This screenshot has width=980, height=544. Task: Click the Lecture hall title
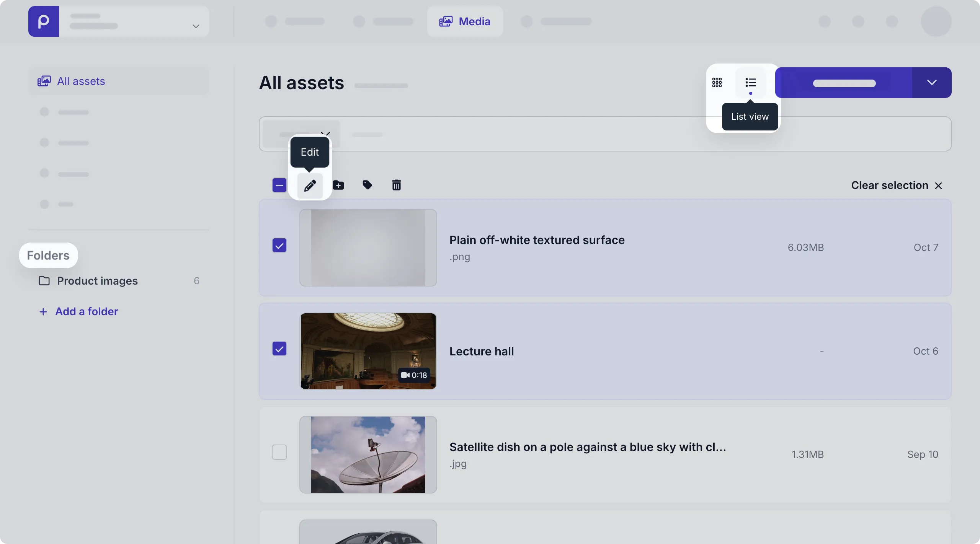tap(482, 351)
